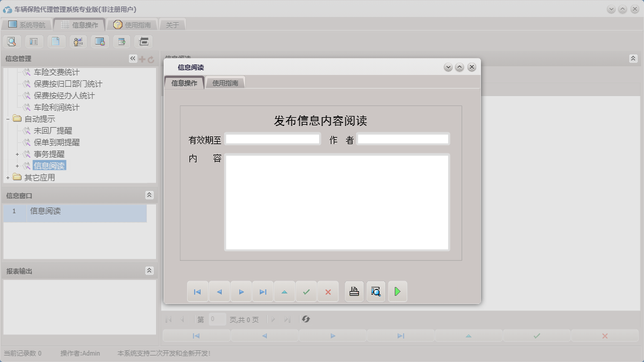Click the blue document page toolbar icon

(56, 42)
